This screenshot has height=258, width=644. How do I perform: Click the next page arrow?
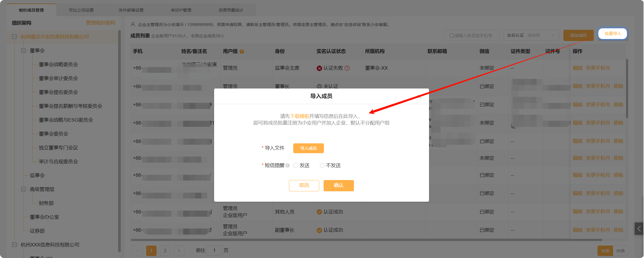point(179,250)
